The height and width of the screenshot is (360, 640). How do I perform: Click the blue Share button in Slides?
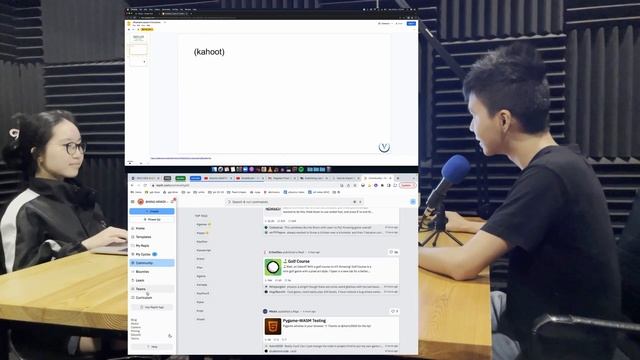(x=411, y=24)
